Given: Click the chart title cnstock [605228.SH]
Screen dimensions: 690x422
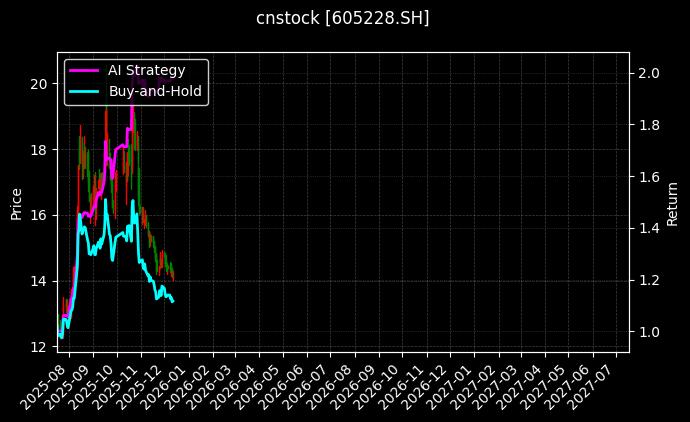Looking at the screenshot, I should point(344,18).
